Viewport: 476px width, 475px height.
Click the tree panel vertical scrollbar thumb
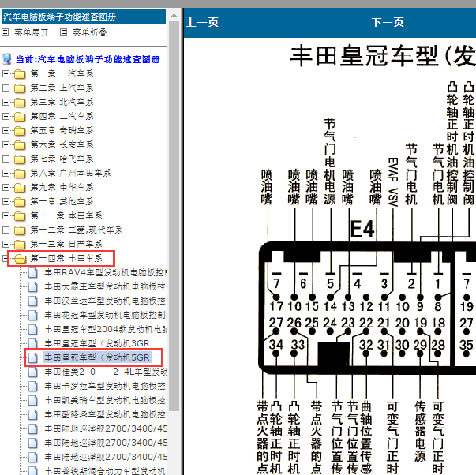[x=174, y=215]
